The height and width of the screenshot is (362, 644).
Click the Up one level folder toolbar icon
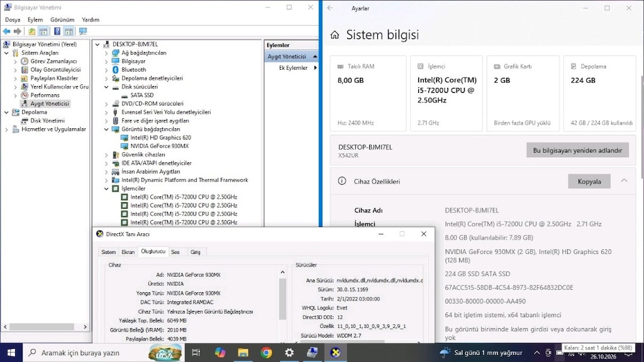[x=31, y=31]
